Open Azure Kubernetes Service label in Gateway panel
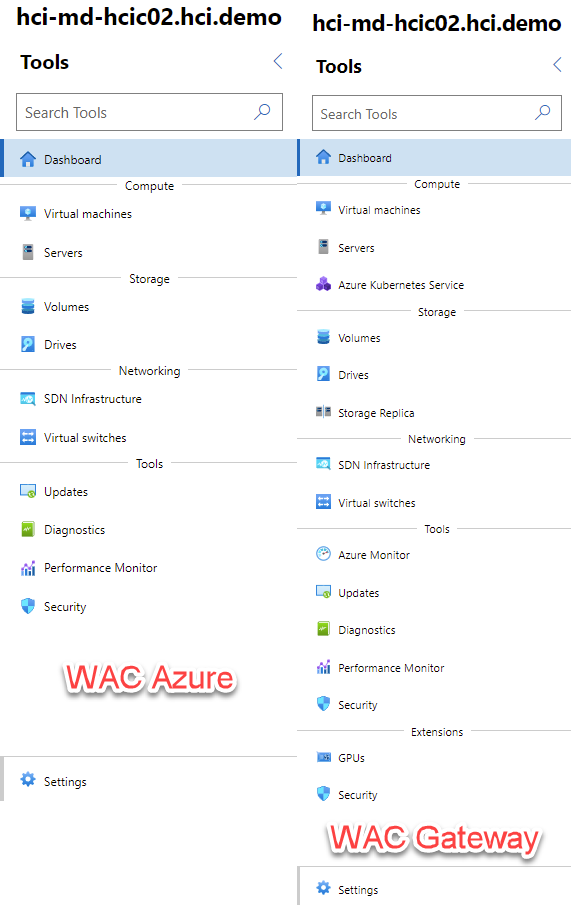The width and height of the screenshot is (571, 905). coord(401,285)
